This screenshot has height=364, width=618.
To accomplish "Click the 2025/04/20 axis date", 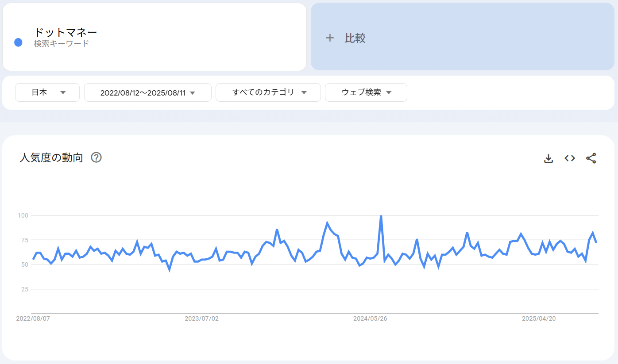I will coord(539,318).
